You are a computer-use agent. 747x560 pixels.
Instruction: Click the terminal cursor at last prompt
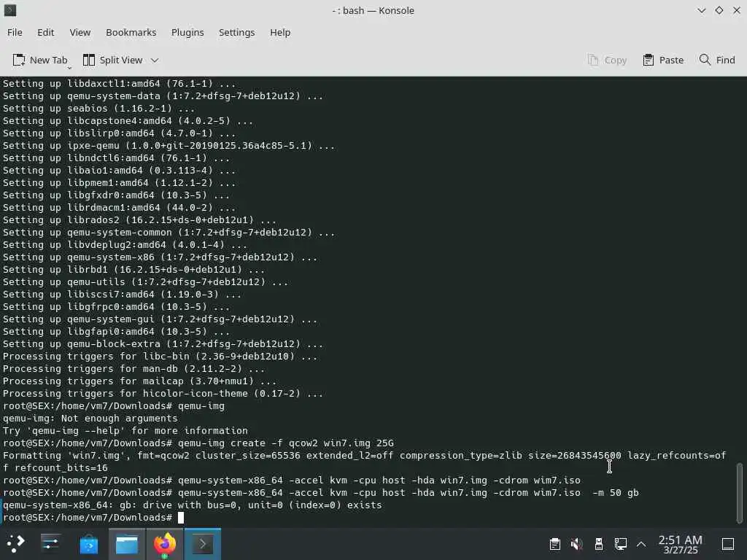181,518
